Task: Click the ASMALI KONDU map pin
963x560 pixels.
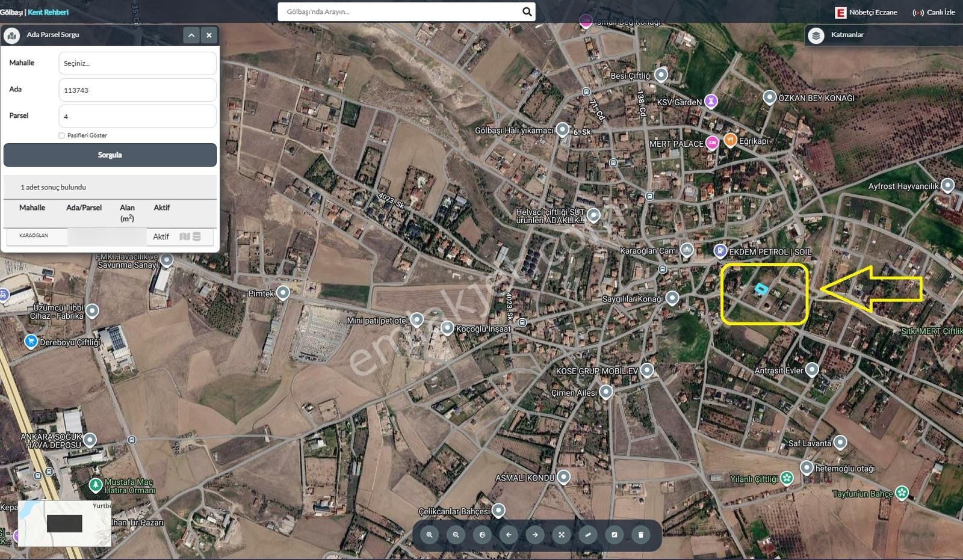Action: click(x=563, y=477)
